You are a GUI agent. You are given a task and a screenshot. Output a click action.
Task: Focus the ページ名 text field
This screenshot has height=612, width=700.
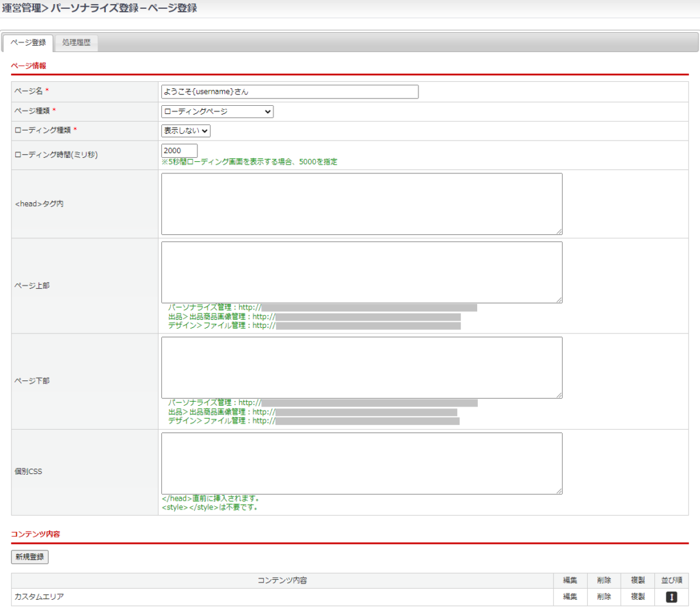click(x=289, y=92)
